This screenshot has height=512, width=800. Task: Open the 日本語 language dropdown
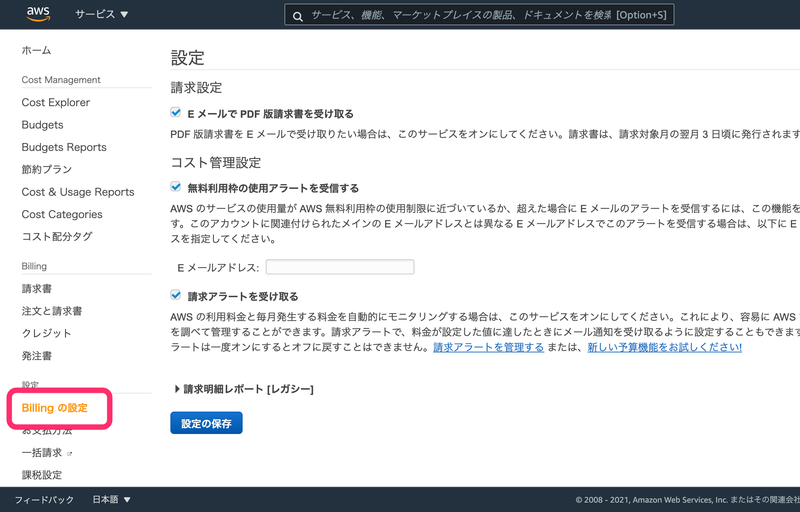tap(111, 499)
